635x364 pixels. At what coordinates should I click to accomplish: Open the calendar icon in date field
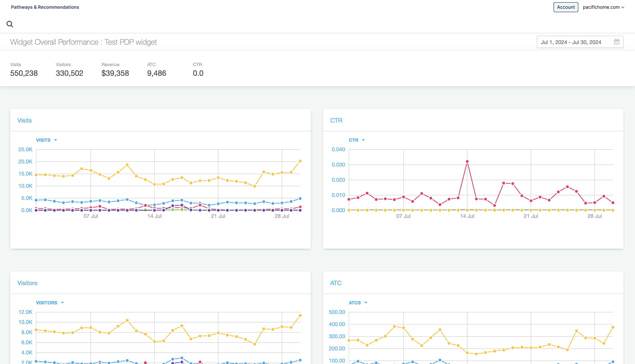point(617,42)
